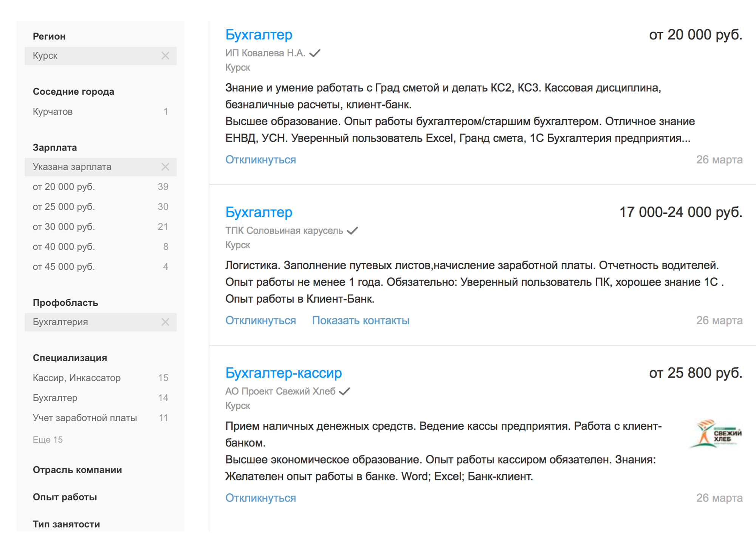Clear the Указана зарплата filter X icon

click(165, 167)
